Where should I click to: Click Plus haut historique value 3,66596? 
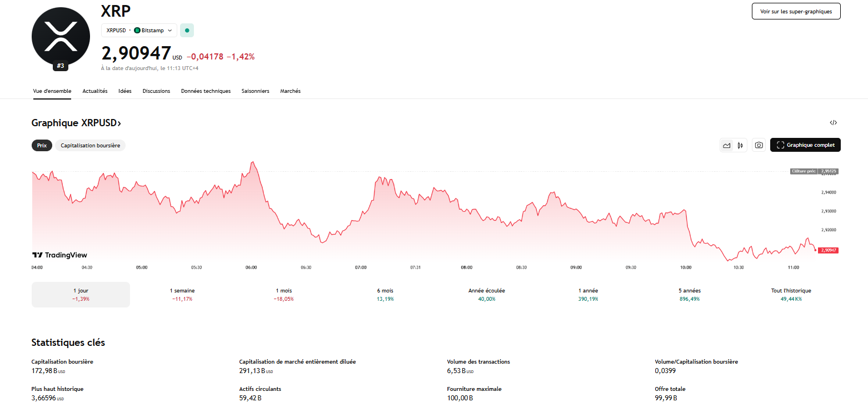tap(48, 398)
